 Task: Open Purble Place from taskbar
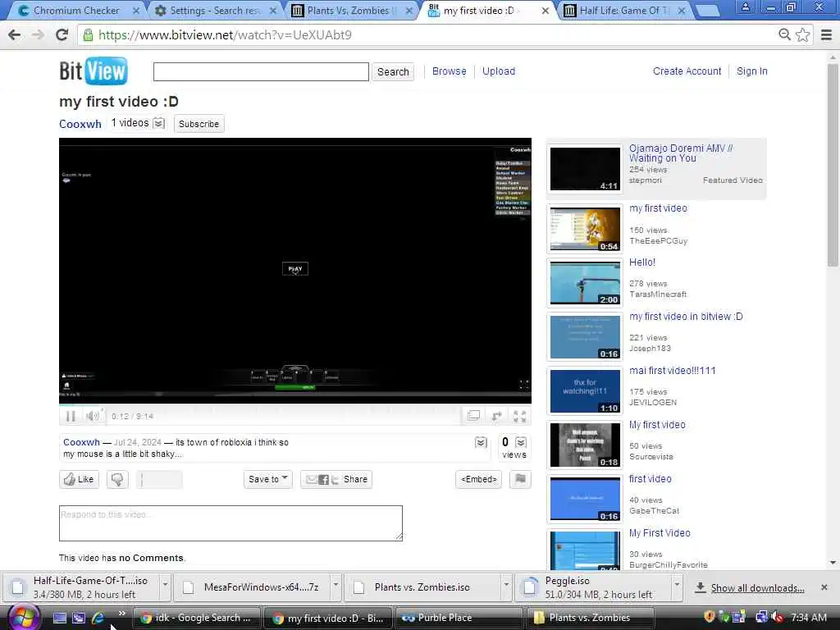[x=458, y=618]
